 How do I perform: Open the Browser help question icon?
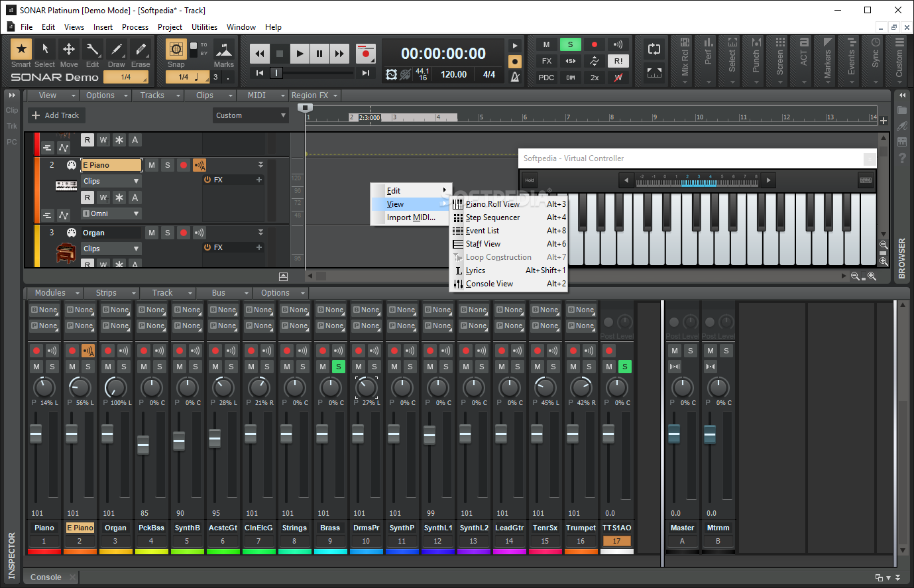[902, 158]
